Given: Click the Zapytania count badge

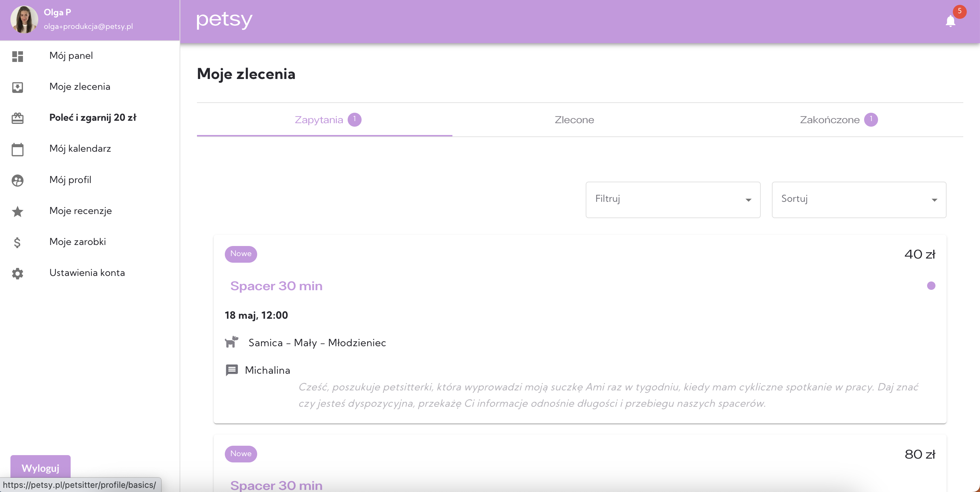Looking at the screenshot, I should pos(354,119).
